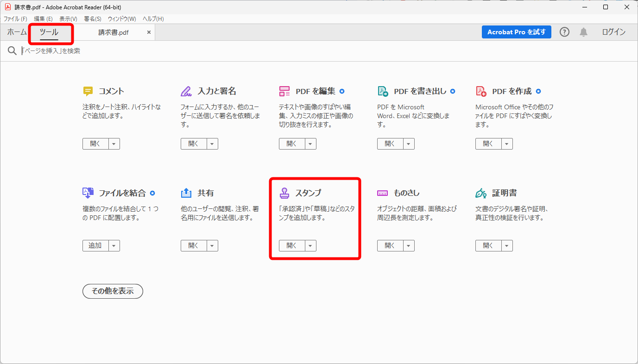Click 開く button under スタンプ
Screen dimensions: 638x364
[x=292, y=246]
